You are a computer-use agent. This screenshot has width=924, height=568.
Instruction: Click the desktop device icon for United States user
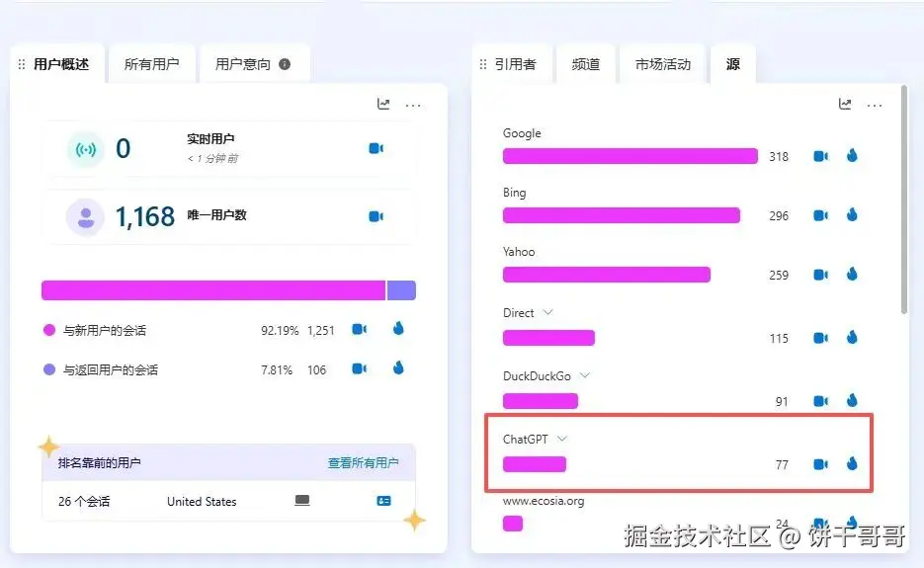click(x=302, y=500)
